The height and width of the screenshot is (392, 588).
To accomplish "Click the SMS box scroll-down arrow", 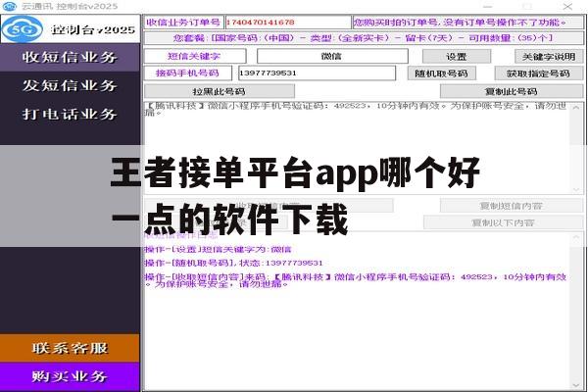I will click(576, 190).
